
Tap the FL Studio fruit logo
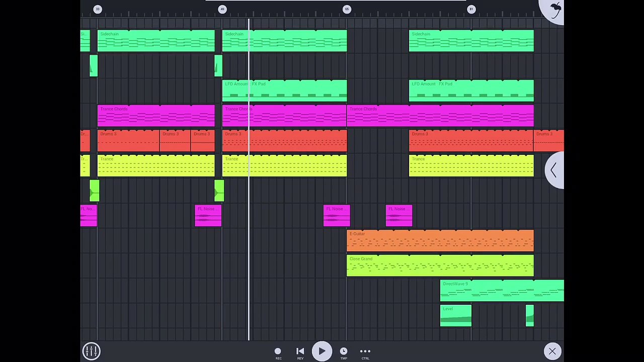point(554,10)
